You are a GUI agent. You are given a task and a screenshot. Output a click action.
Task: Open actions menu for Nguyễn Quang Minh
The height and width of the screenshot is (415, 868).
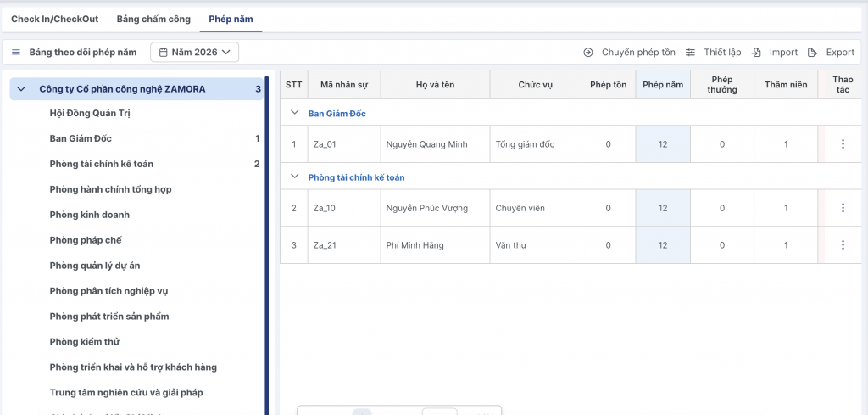click(842, 144)
